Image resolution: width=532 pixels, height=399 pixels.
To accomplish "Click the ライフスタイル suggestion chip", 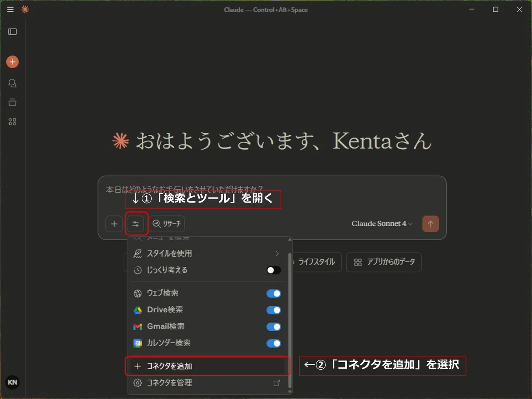I will 317,262.
